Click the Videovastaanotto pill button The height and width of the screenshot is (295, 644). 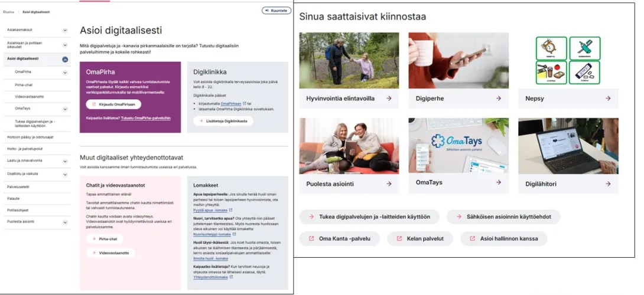click(110, 253)
